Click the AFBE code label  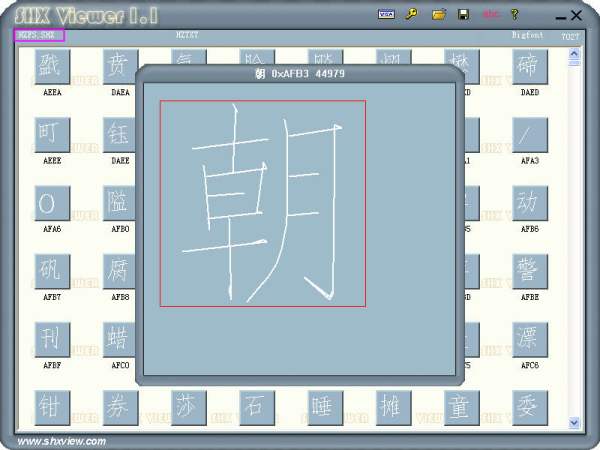[530, 297]
